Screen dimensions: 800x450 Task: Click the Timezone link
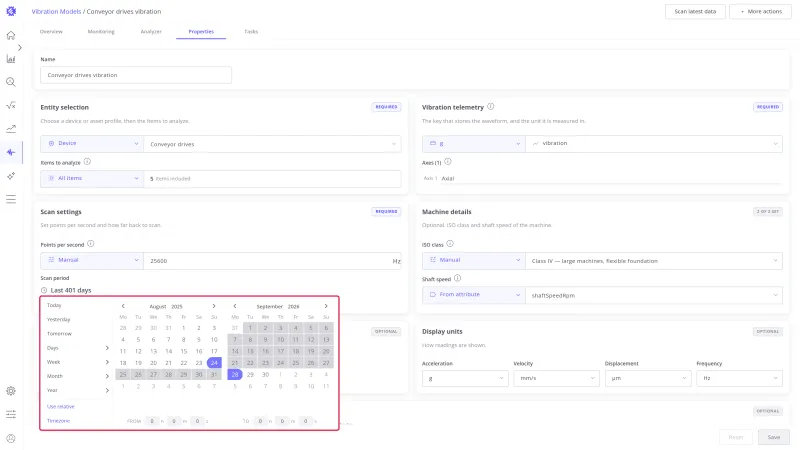(58, 421)
